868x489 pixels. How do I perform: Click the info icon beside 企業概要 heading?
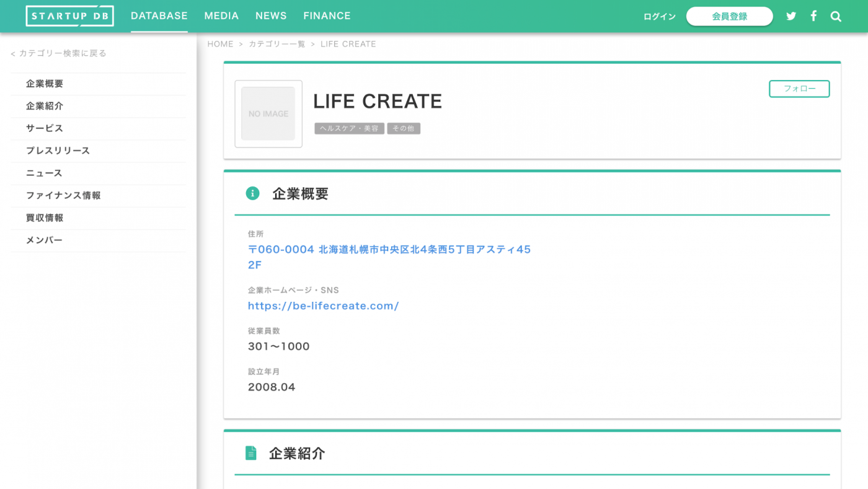pyautogui.click(x=252, y=193)
